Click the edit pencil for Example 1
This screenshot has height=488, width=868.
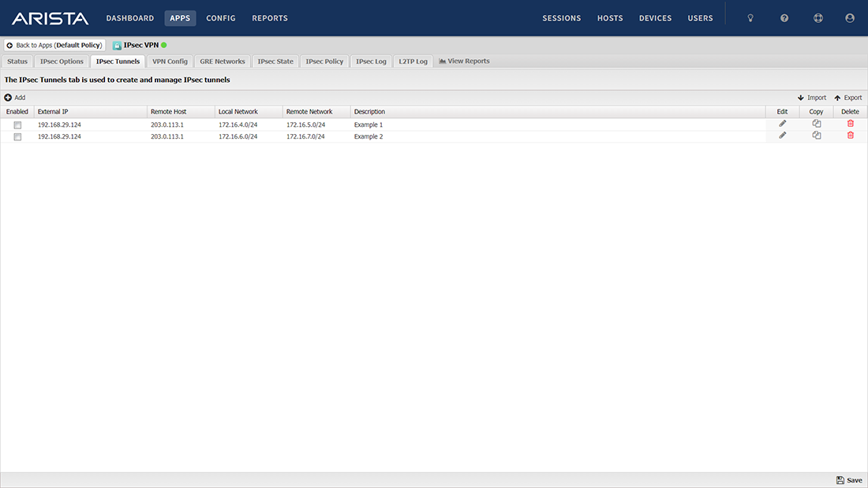tap(782, 124)
